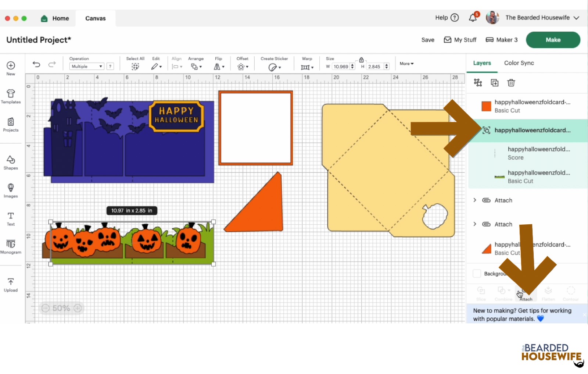Viewport: 588px width, 374px height.
Task: Open the Shapes tool
Action: pos(11,162)
